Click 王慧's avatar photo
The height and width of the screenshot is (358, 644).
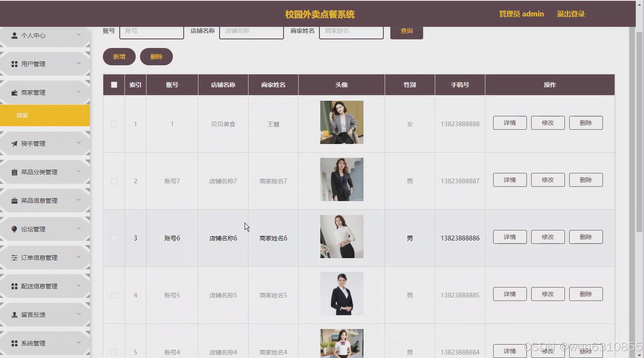coord(342,122)
